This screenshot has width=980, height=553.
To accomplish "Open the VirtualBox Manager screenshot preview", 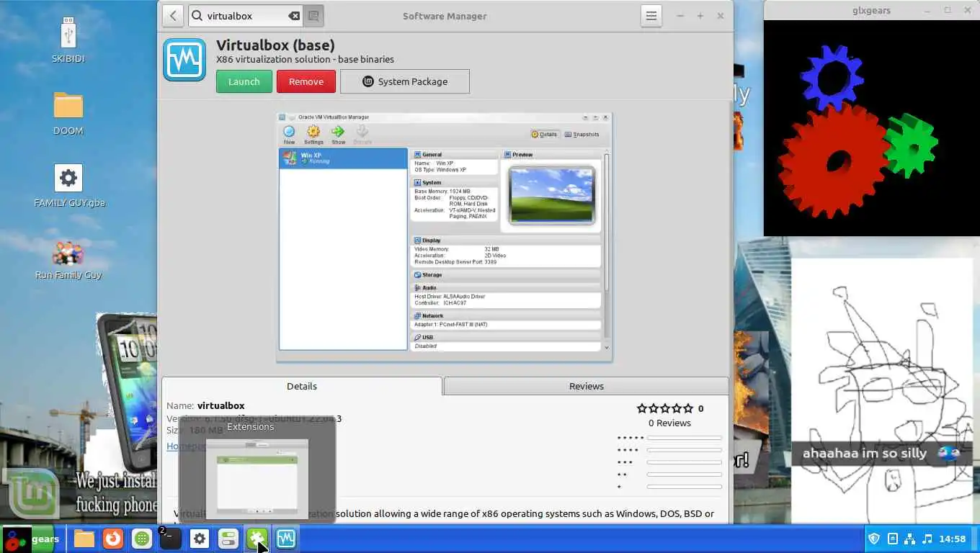I will 445,237.
